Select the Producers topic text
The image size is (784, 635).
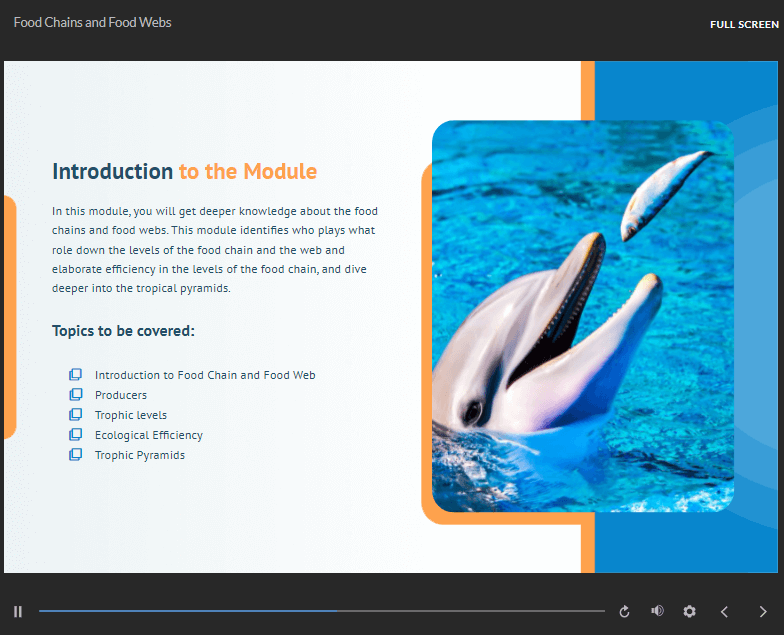(121, 395)
